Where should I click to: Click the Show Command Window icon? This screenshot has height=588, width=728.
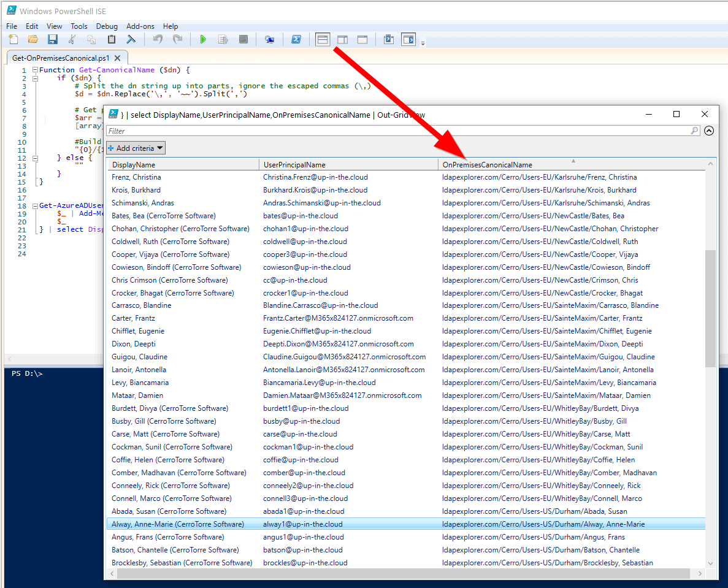[x=389, y=39]
